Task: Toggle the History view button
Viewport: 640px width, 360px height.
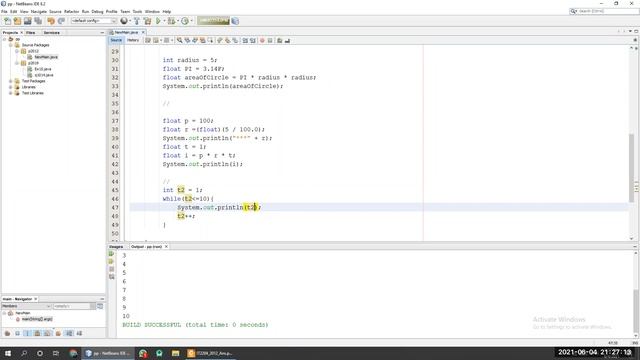Action: tap(133, 40)
